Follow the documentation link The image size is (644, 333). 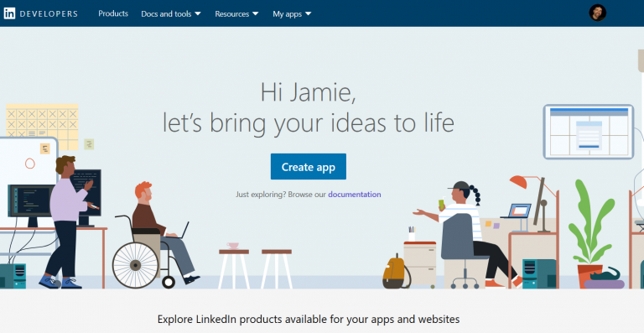click(x=354, y=195)
